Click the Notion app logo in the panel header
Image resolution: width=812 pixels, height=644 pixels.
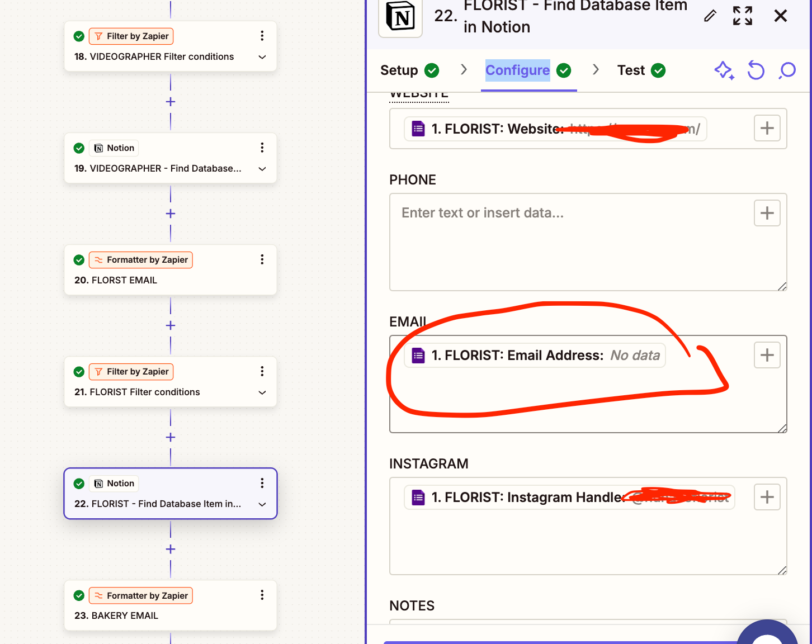[400, 17]
